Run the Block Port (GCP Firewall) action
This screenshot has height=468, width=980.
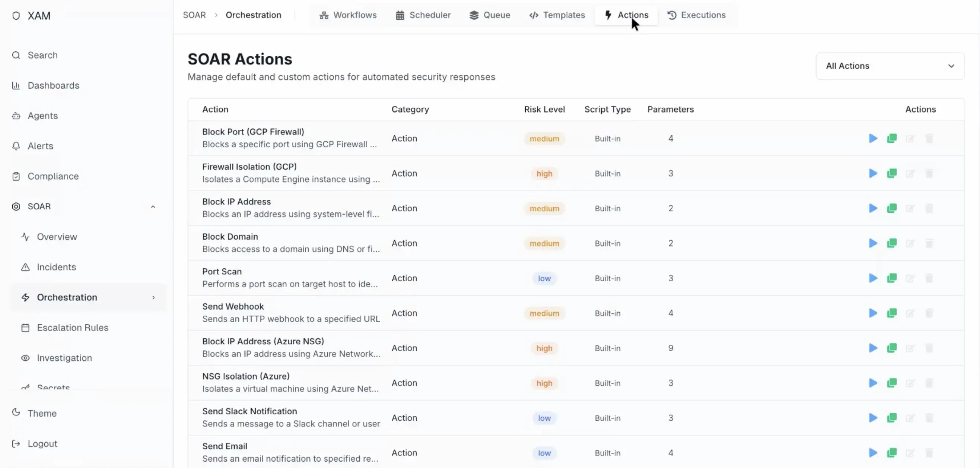[873, 138]
